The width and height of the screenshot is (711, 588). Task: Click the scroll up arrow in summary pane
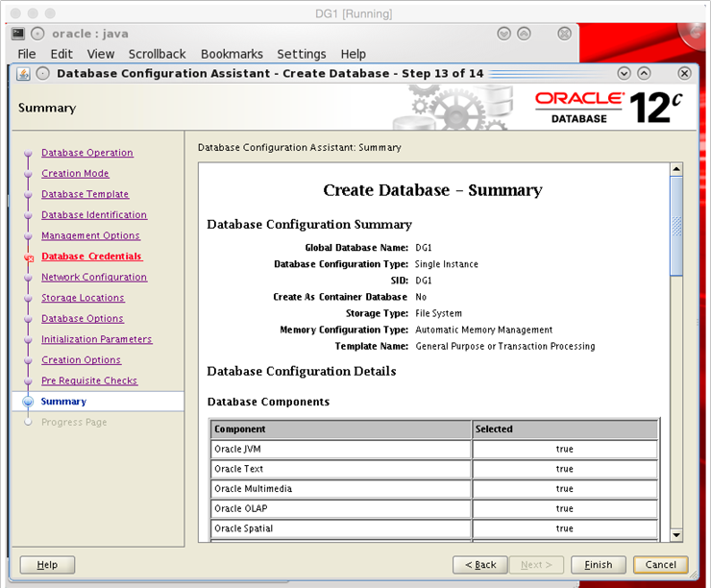point(675,170)
